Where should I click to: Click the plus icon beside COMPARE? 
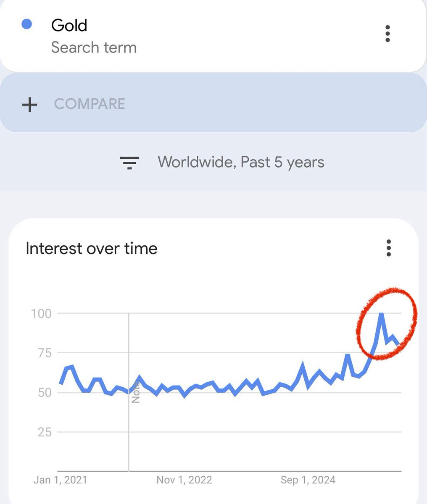pos(29,104)
